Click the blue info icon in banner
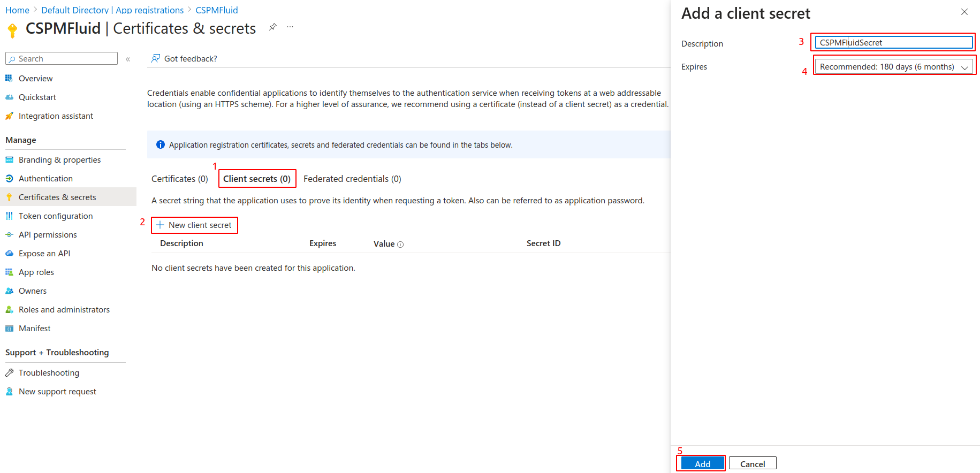The image size is (980, 473). coord(160,144)
